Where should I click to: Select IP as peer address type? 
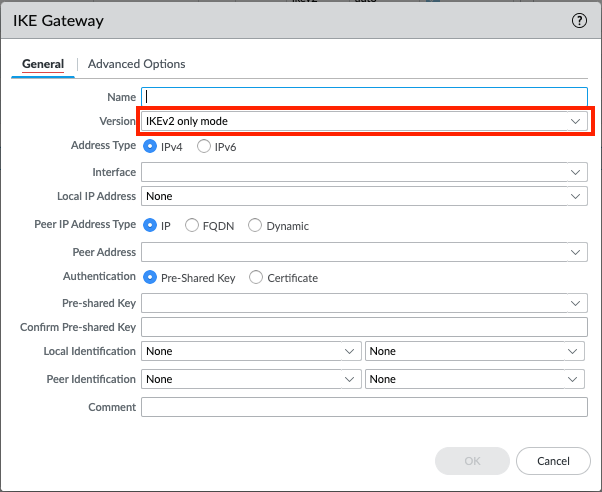(152, 226)
